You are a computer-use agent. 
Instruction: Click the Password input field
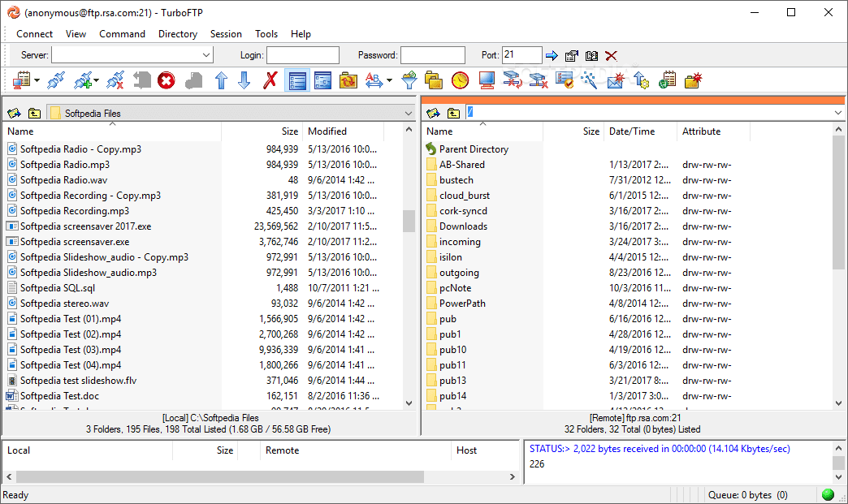(x=433, y=55)
